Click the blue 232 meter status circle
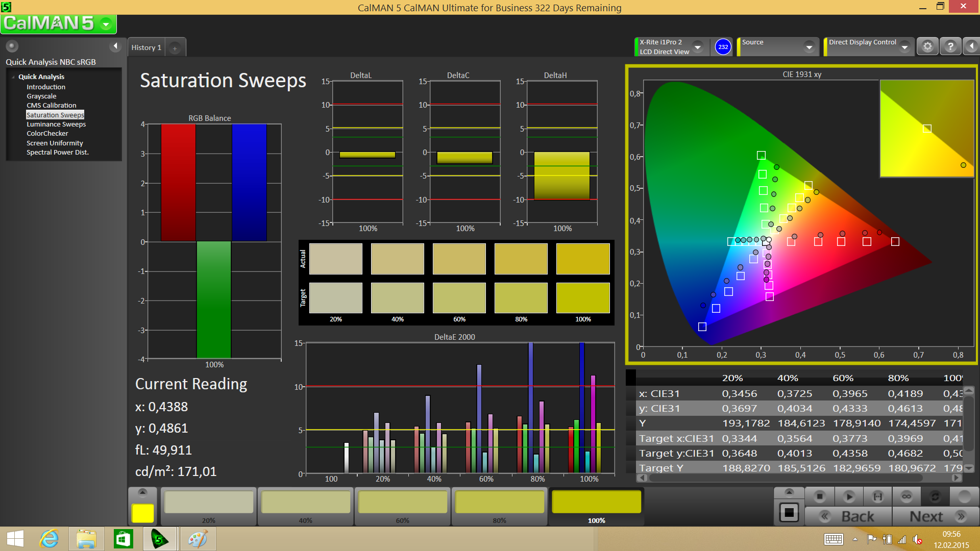This screenshot has height=551, width=980. point(723,47)
